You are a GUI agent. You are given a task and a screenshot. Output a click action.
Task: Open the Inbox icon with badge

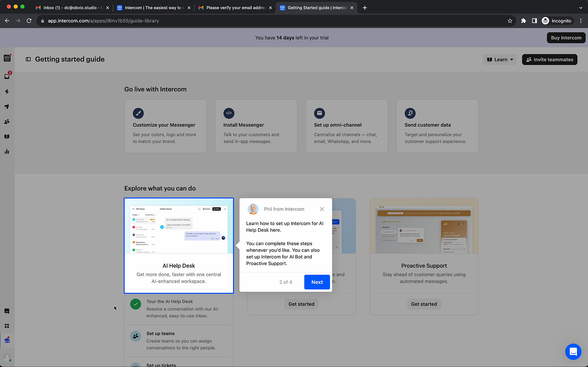click(7, 76)
